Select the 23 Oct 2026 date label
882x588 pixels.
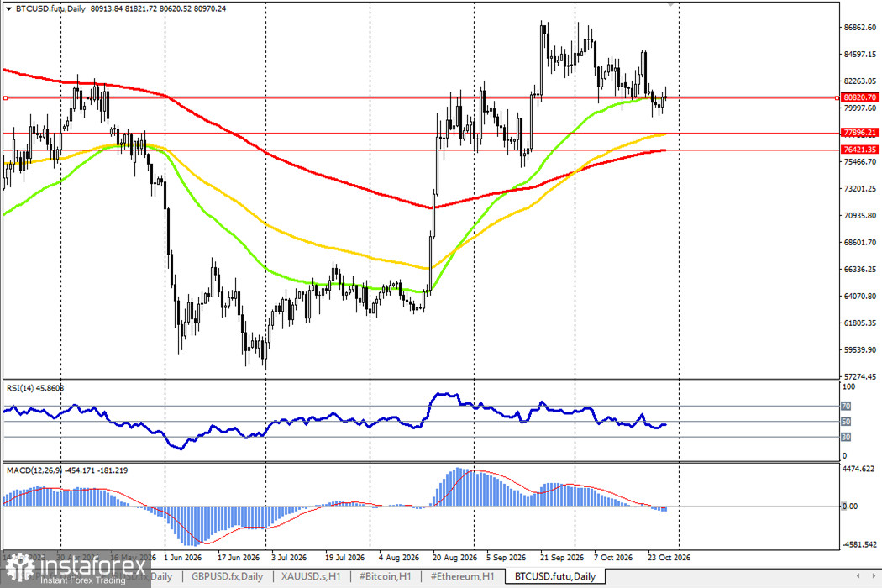pyautogui.click(x=669, y=558)
